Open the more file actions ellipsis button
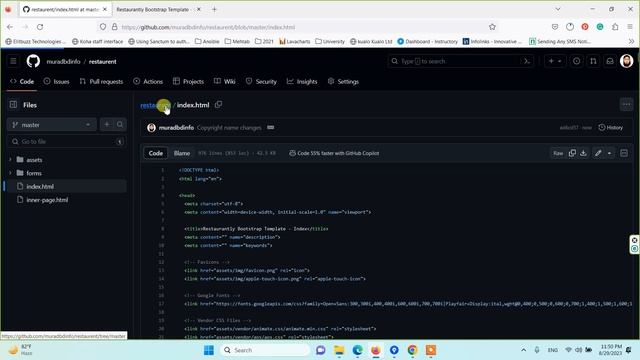Image resolution: width=640 pixels, height=360 pixels. (x=626, y=105)
